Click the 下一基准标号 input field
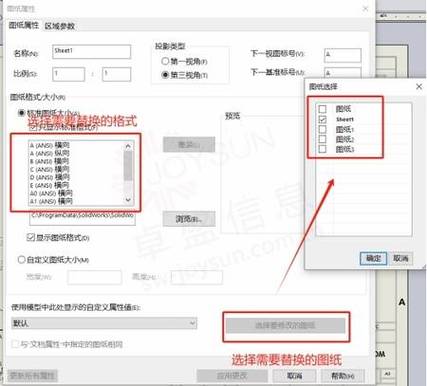Screen dimensions: 427x386 (343, 73)
